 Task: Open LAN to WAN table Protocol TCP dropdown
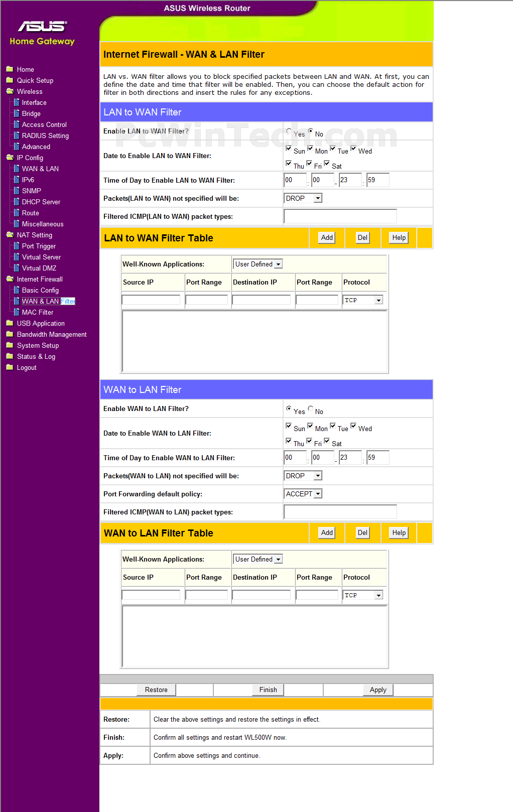(363, 300)
